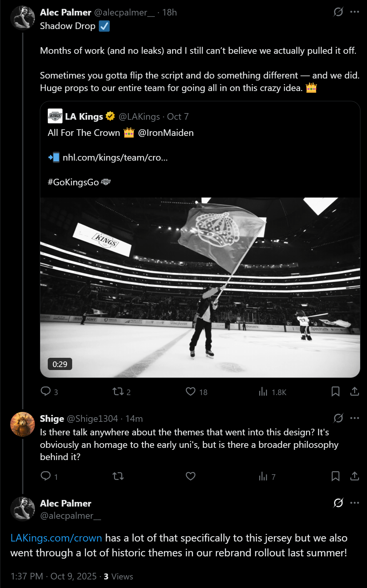The width and height of the screenshot is (367, 588).
Task: Open more options menu on Shige's reply
Action: 355,418
